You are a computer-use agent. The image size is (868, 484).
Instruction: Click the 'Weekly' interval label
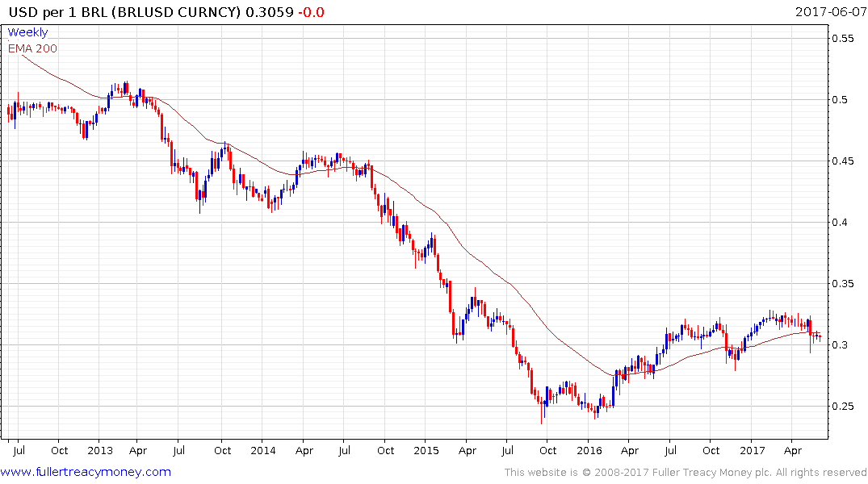point(27,32)
